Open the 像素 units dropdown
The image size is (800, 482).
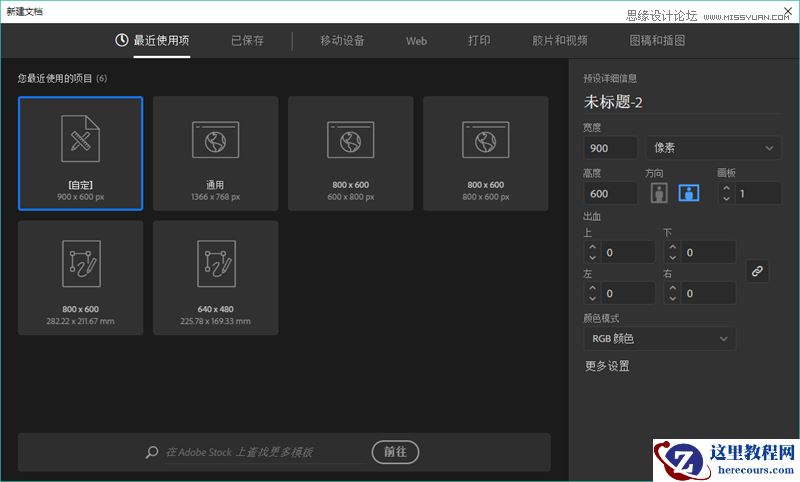coord(713,148)
